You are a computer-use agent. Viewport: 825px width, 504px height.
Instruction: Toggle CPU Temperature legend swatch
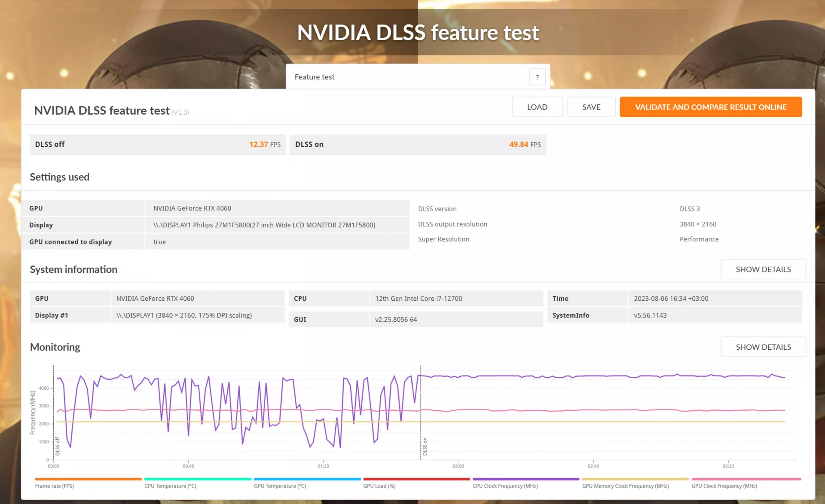tap(198, 479)
